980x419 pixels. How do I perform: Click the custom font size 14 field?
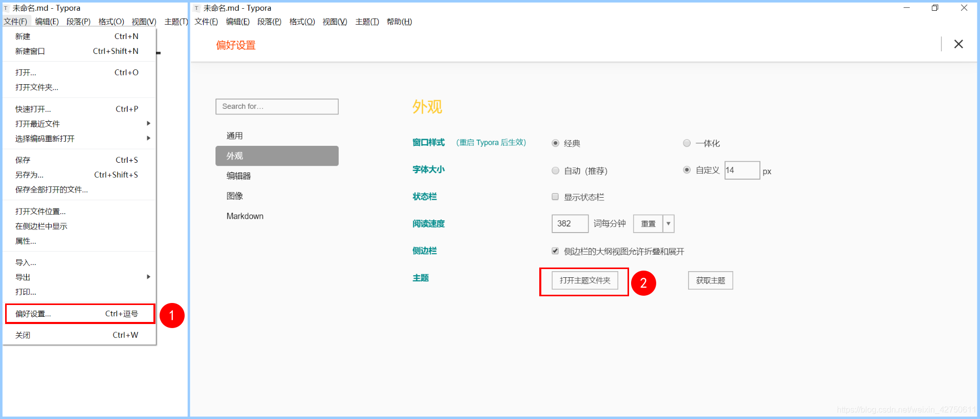tap(742, 170)
